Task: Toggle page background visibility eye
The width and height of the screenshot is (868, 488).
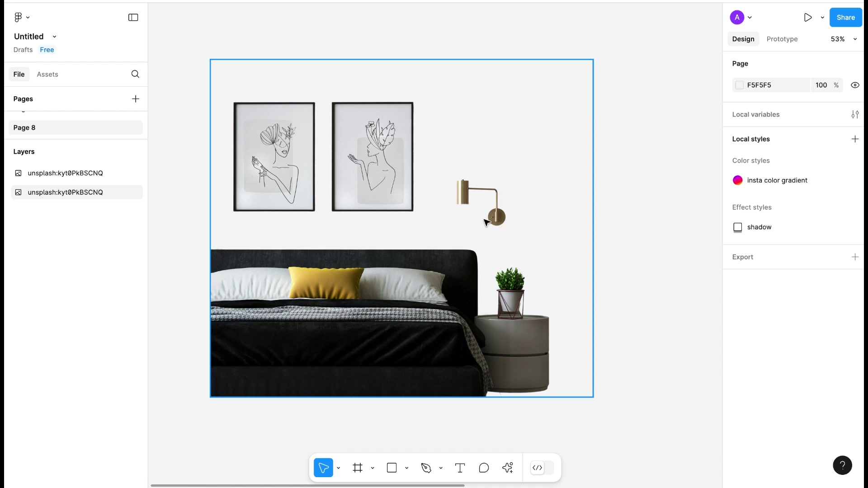Action: pyautogui.click(x=855, y=85)
